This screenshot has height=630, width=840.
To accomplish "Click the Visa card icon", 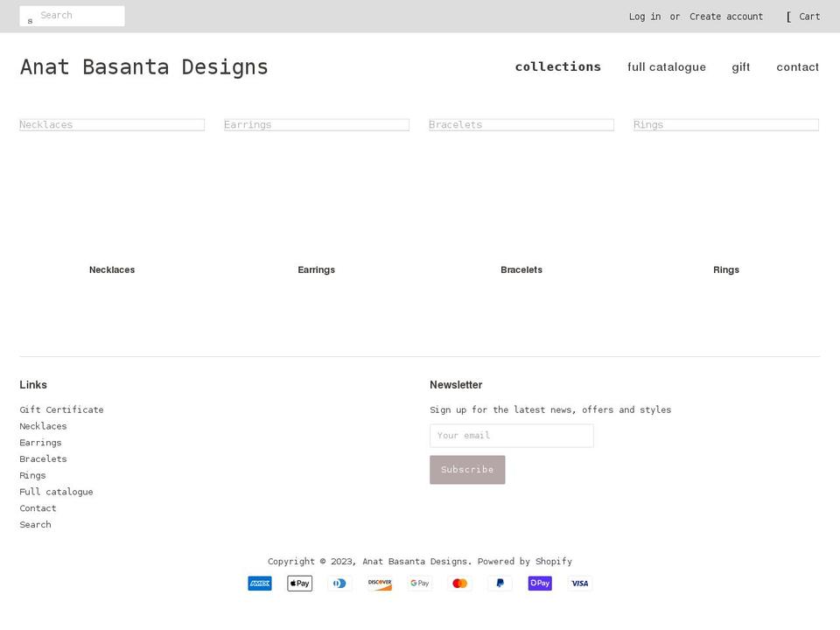I will click(579, 584).
